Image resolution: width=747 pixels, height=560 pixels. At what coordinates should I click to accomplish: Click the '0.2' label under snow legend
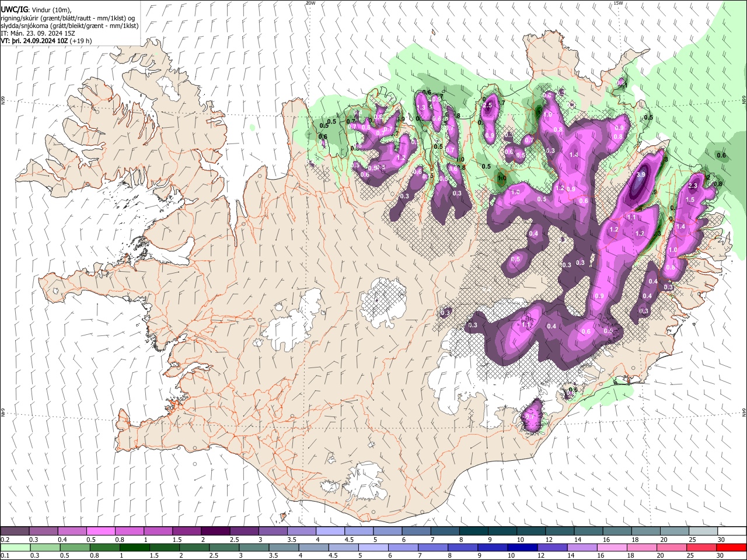point(5,540)
